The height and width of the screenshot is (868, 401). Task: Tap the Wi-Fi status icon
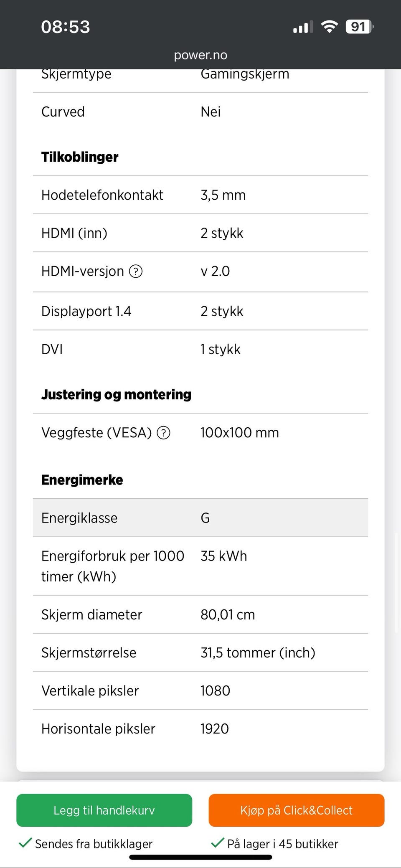pos(329,27)
